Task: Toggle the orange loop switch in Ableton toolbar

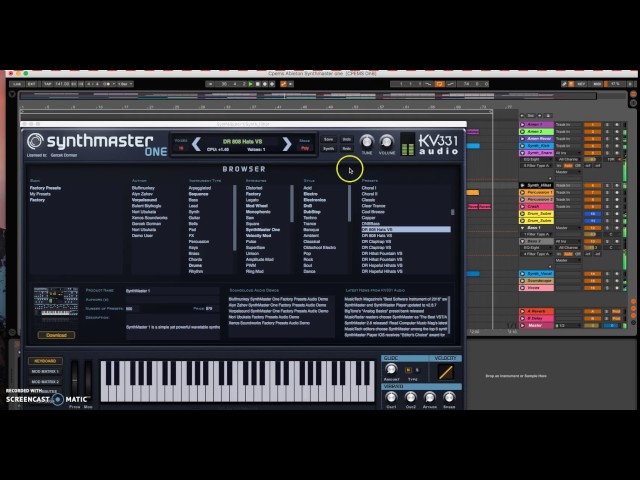Action: pyautogui.click(x=440, y=84)
